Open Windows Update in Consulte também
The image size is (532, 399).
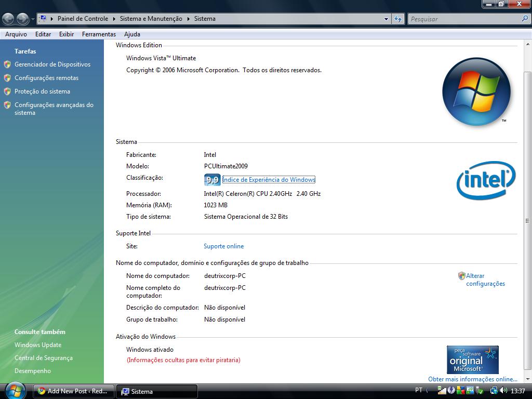[38, 345]
